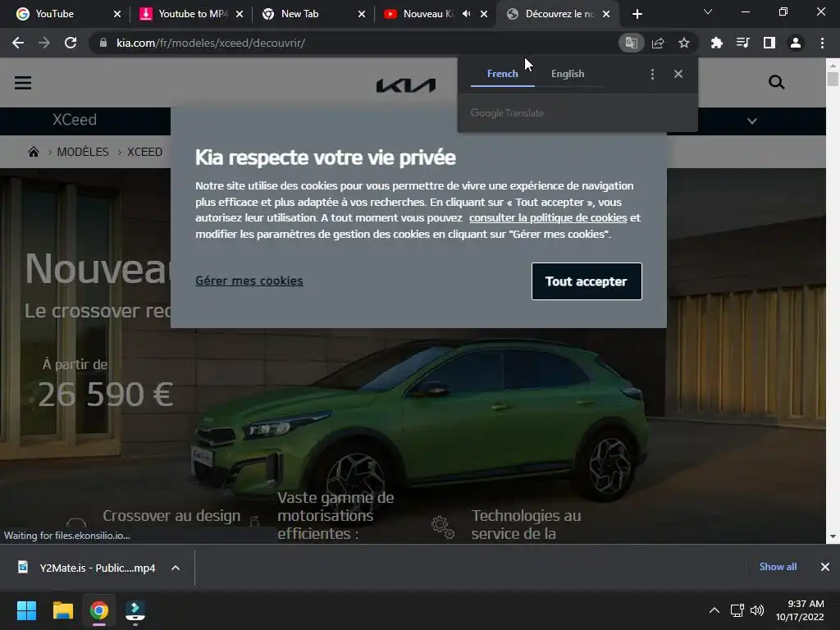This screenshot has height=630, width=840.
Task: Select English in the translate popup
Action: coord(568,74)
